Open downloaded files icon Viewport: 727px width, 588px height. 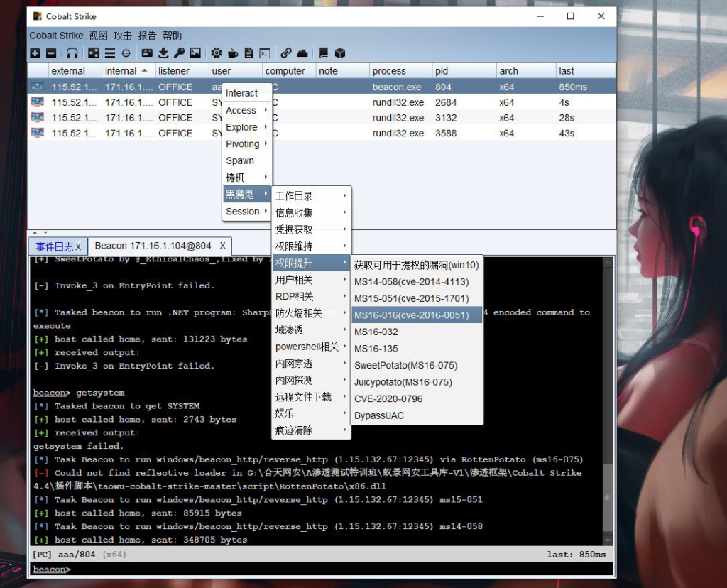pyautogui.click(x=163, y=53)
